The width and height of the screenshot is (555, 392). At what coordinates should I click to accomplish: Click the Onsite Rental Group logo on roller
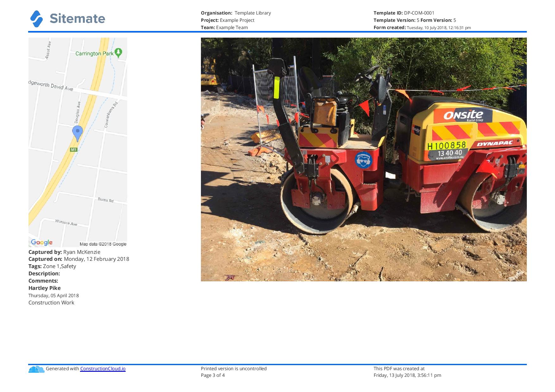click(463, 116)
